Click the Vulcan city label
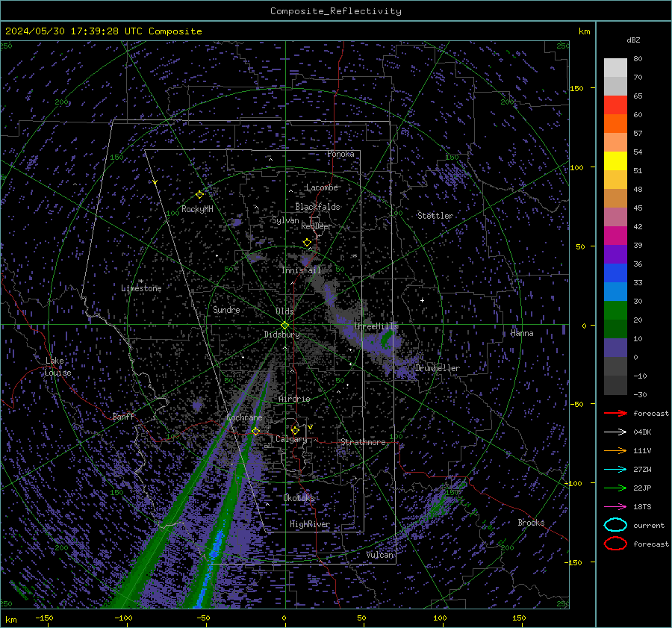 [380, 555]
